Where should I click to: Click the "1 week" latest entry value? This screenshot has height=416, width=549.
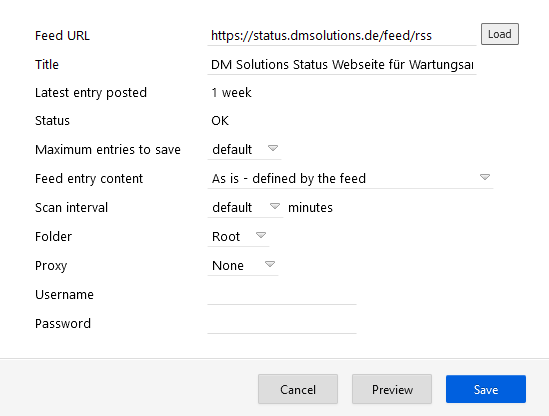coord(231,93)
